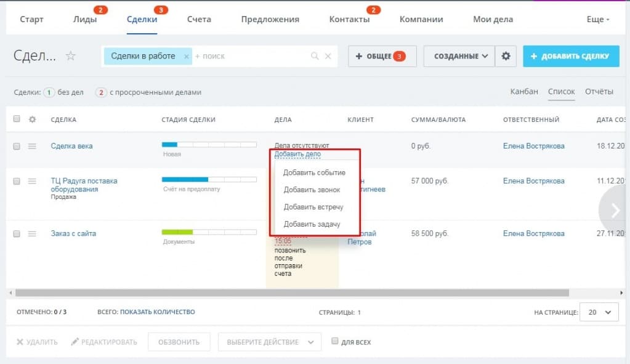Open the 'Выберите действие' dropdown

pos(270,342)
